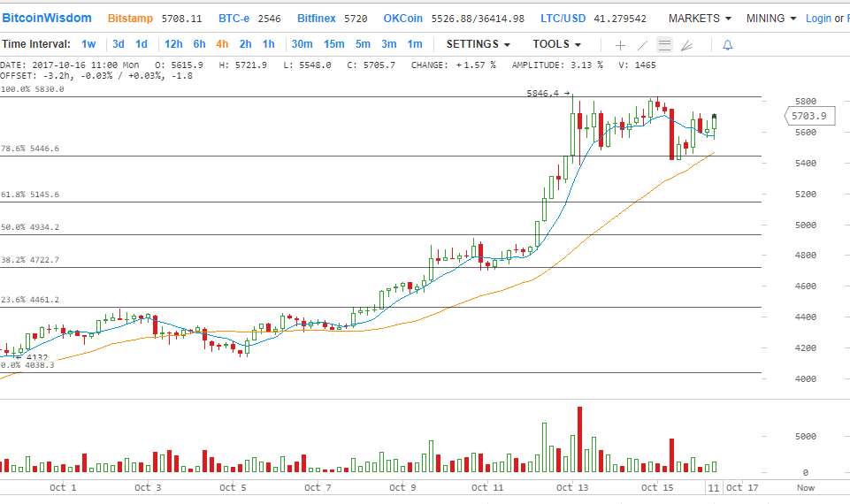Open the MINING menu

click(771, 19)
